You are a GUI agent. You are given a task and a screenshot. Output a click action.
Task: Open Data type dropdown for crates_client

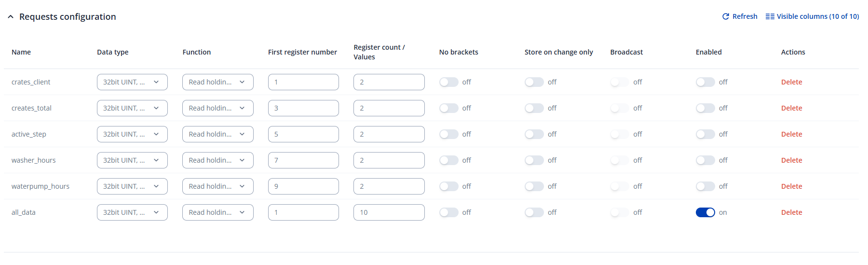click(132, 82)
